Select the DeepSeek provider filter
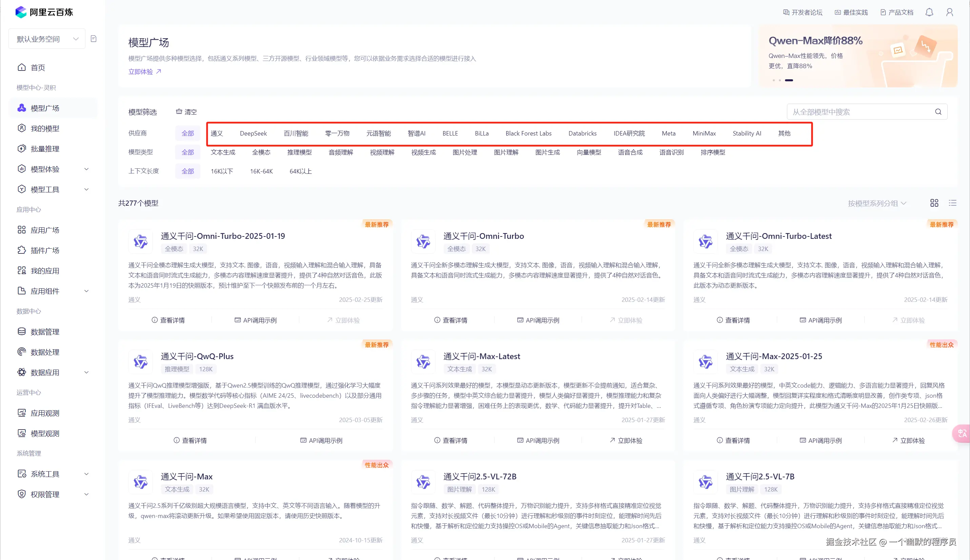Image resolution: width=970 pixels, height=560 pixels. point(253,133)
